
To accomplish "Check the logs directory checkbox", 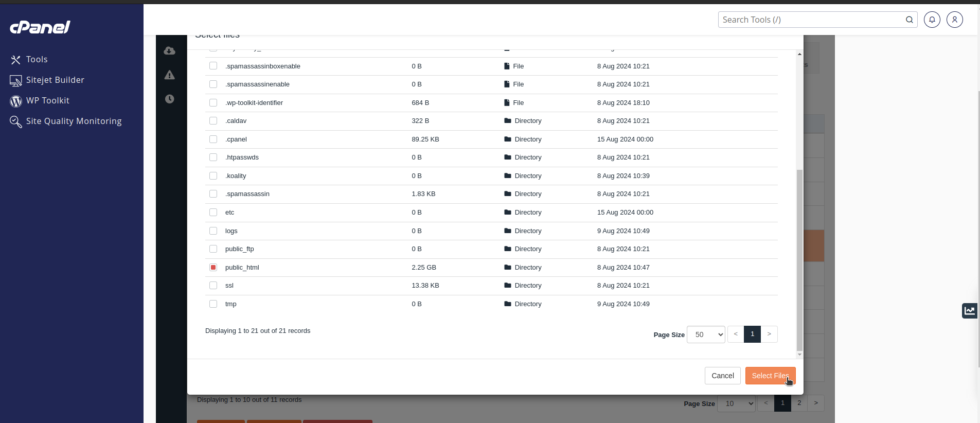I will pyautogui.click(x=213, y=231).
